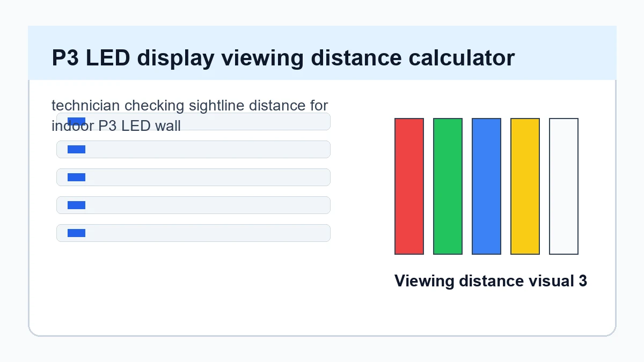The height and width of the screenshot is (362, 644).
Task: Click the 'Viewing distance visual 3' caption
Action: 491,280
